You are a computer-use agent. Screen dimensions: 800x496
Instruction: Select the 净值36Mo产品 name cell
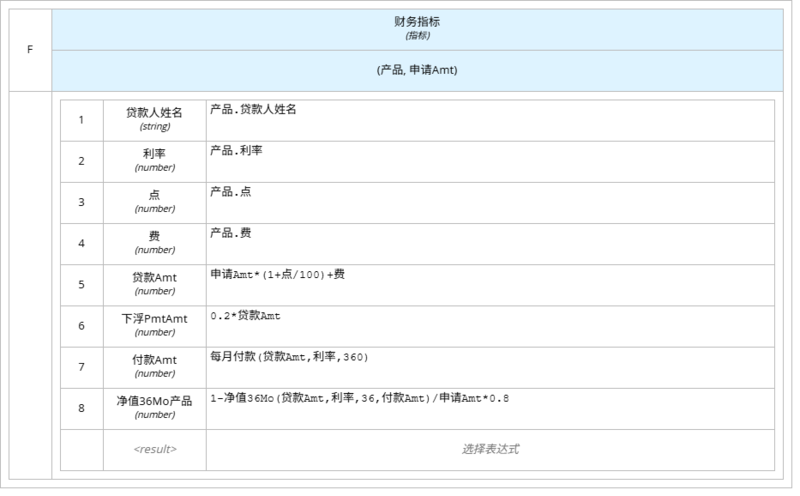tap(154, 408)
